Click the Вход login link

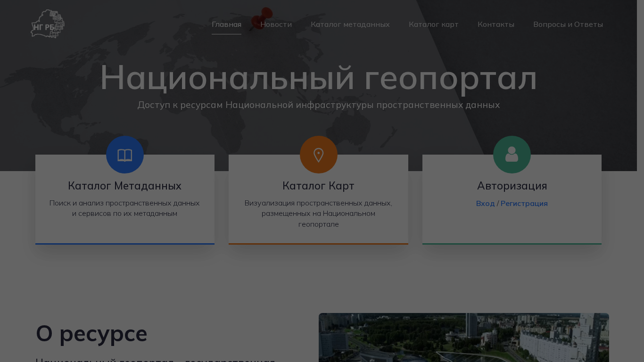click(x=485, y=203)
